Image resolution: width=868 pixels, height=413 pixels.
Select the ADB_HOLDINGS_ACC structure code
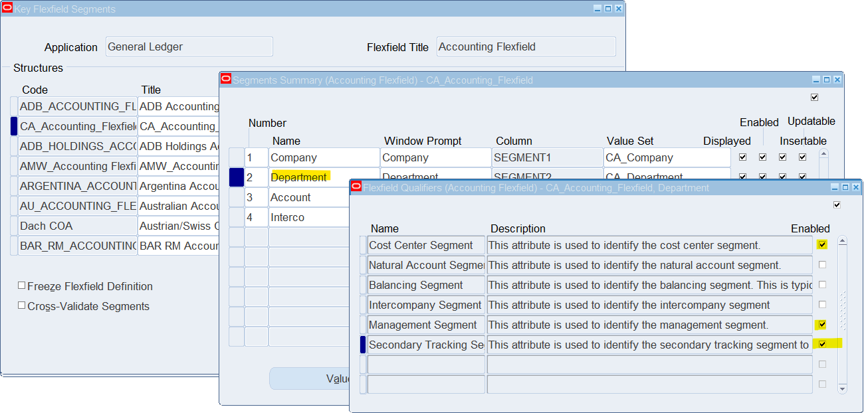pos(78,146)
